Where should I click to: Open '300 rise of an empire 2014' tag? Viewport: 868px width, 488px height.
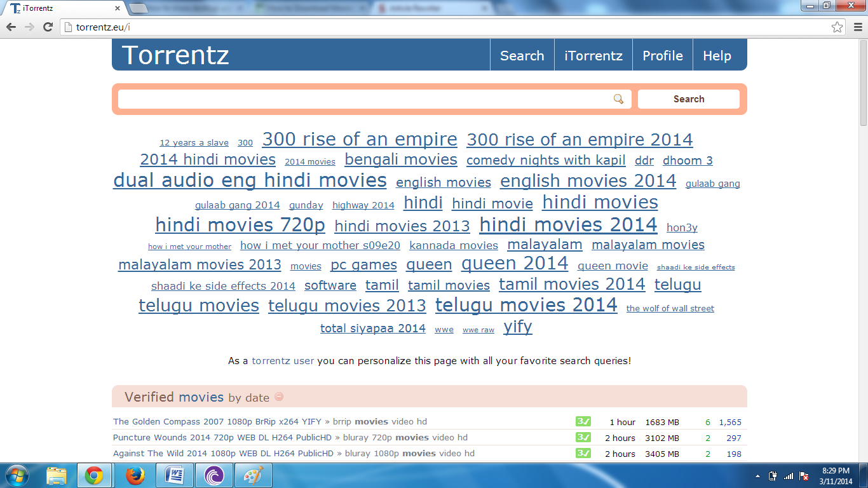point(580,140)
